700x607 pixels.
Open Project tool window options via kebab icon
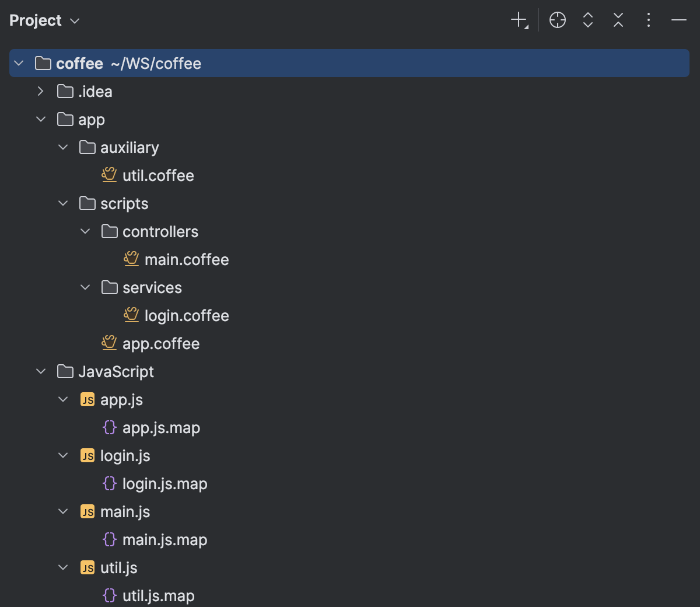[x=648, y=20]
